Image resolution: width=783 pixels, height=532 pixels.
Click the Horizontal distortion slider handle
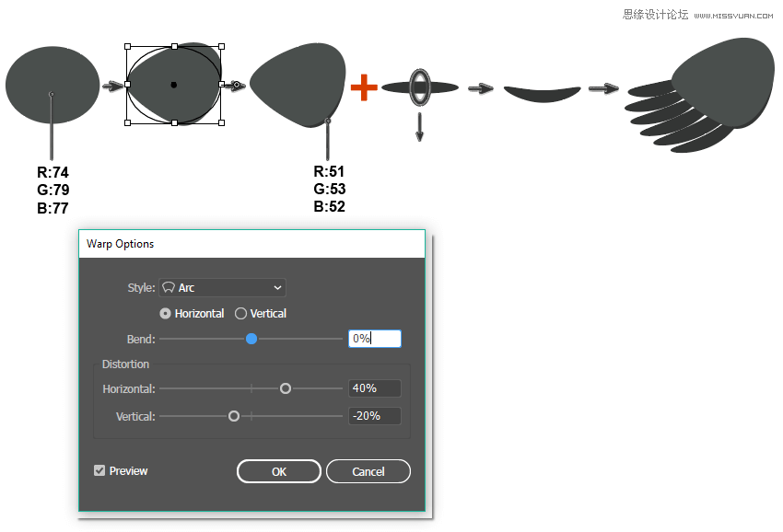[x=286, y=388]
